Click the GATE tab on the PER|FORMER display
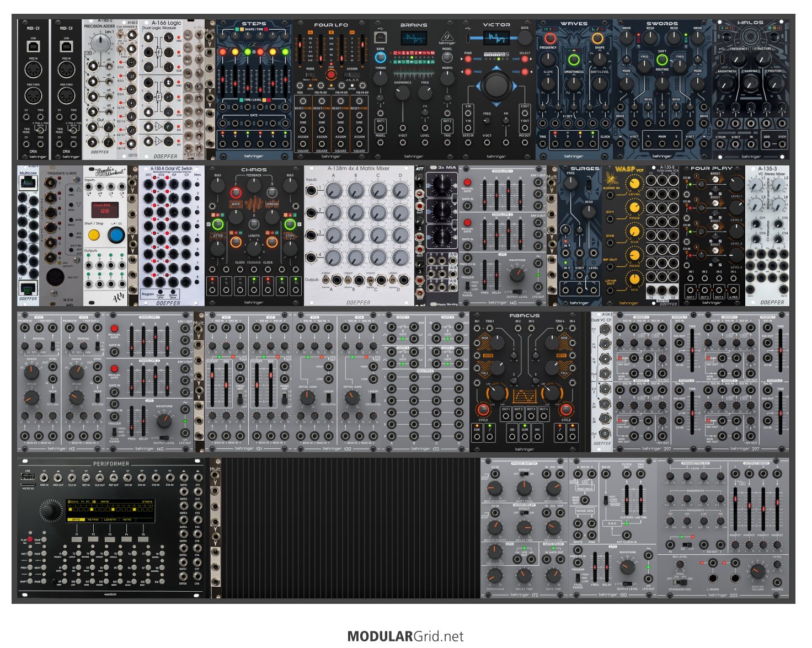The width and height of the screenshot is (812, 648). click(76, 520)
